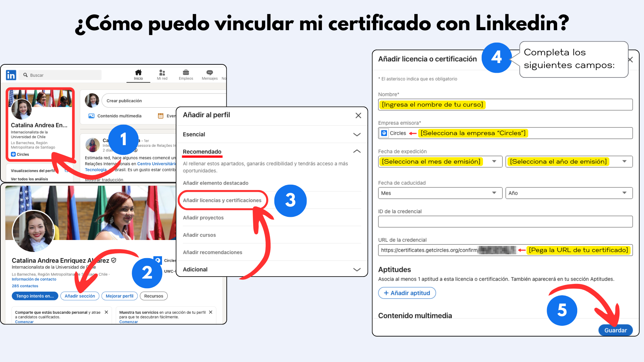Click the Circles logo in Empresa emisora field
The width and height of the screenshot is (644, 362).
(384, 133)
